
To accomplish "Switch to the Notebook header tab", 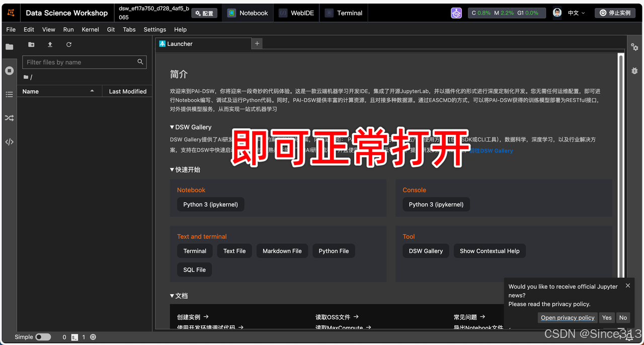I will (248, 13).
